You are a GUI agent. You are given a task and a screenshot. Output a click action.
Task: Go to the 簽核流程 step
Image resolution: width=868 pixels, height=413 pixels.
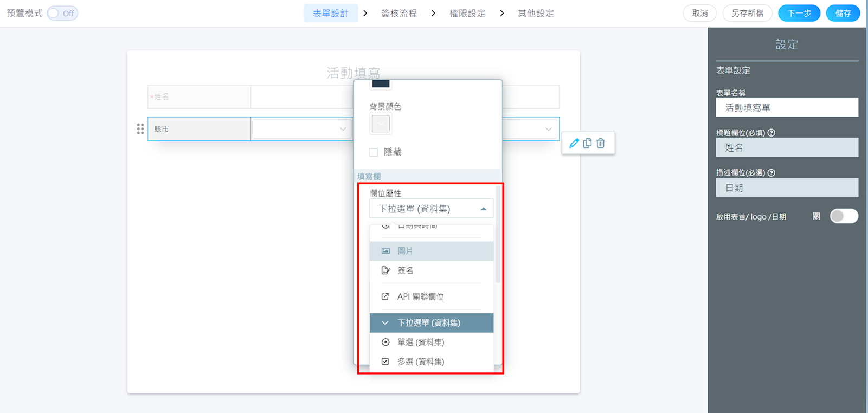[x=399, y=13]
